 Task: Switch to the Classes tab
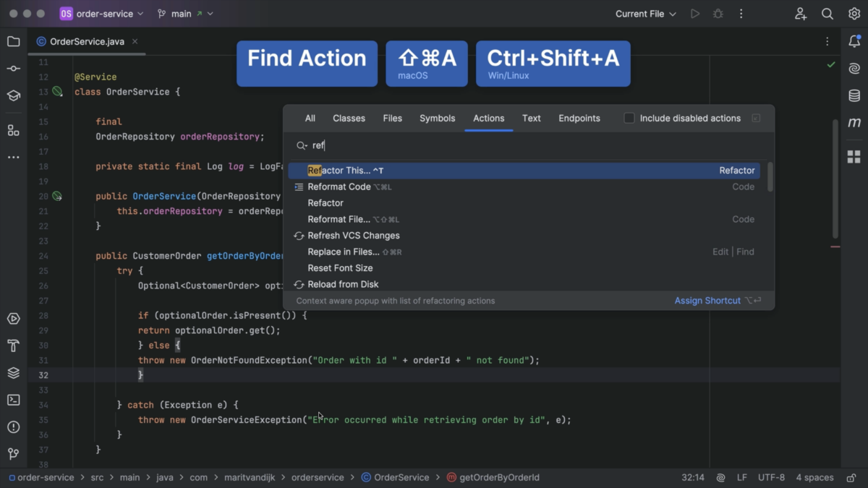point(349,119)
